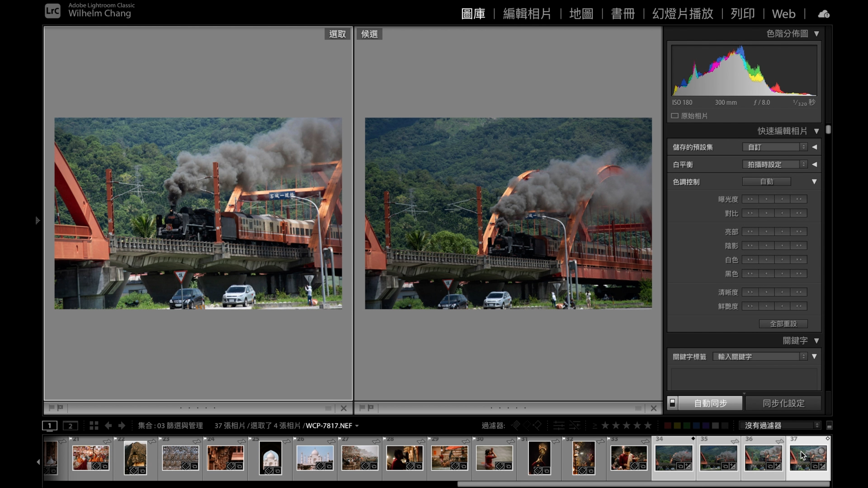The height and width of the screenshot is (488, 868).
Task: Open the 白平衡 white balance dropdown
Action: pyautogui.click(x=775, y=164)
